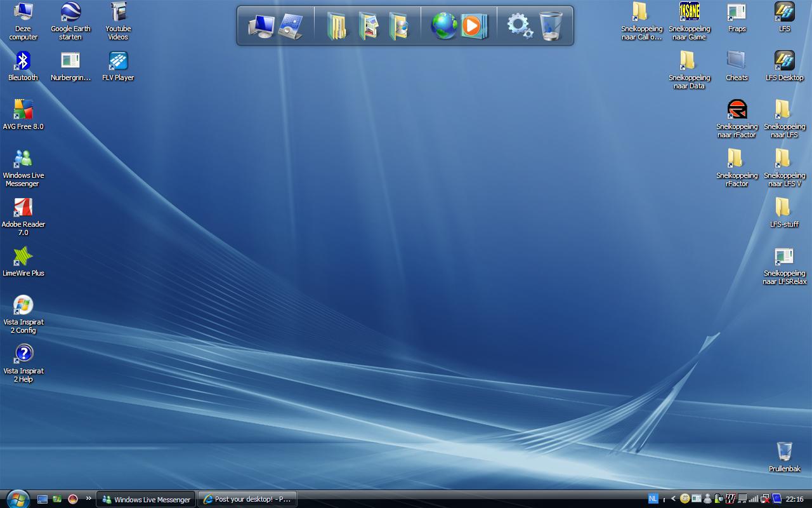Launch the LFS desktop icon

(x=785, y=18)
